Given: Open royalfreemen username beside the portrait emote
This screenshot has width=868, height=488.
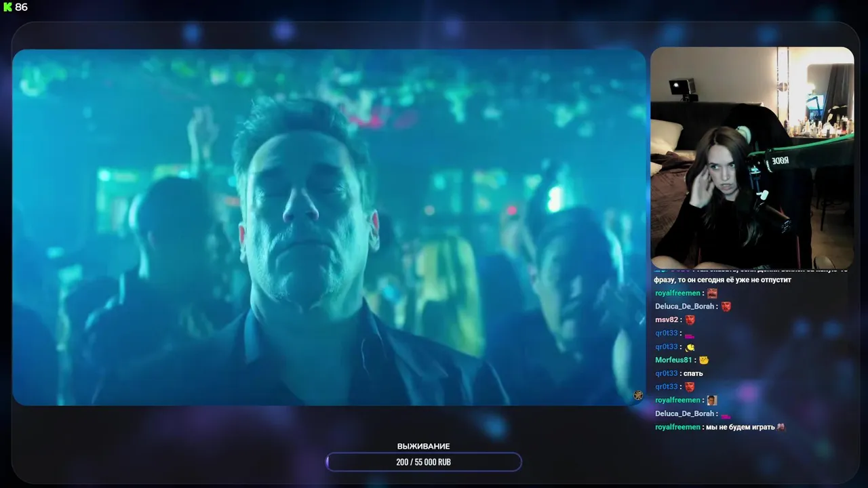Looking at the screenshot, I should pyautogui.click(x=677, y=400).
